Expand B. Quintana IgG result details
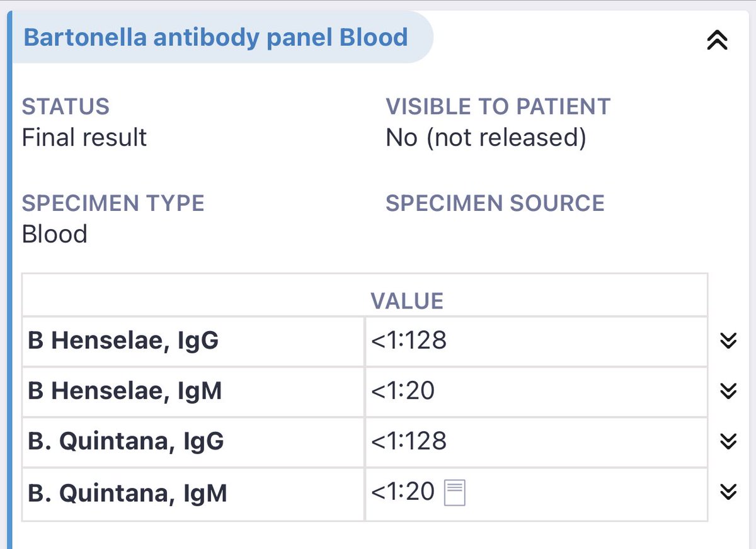The width and height of the screenshot is (756, 549). coord(728,441)
